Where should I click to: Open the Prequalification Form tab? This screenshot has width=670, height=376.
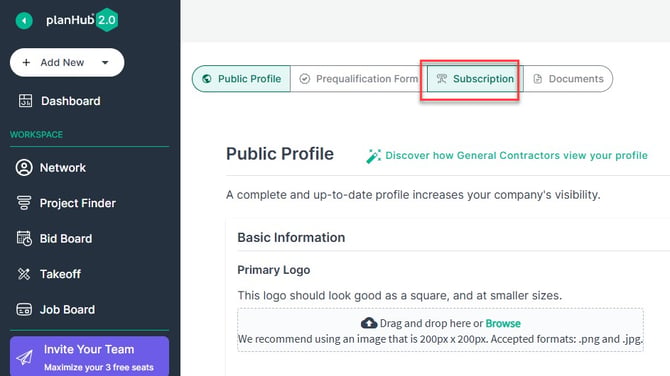[x=359, y=79]
